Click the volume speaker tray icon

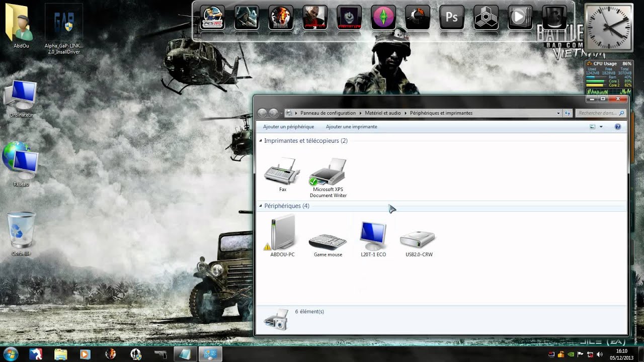pos(599,354)
